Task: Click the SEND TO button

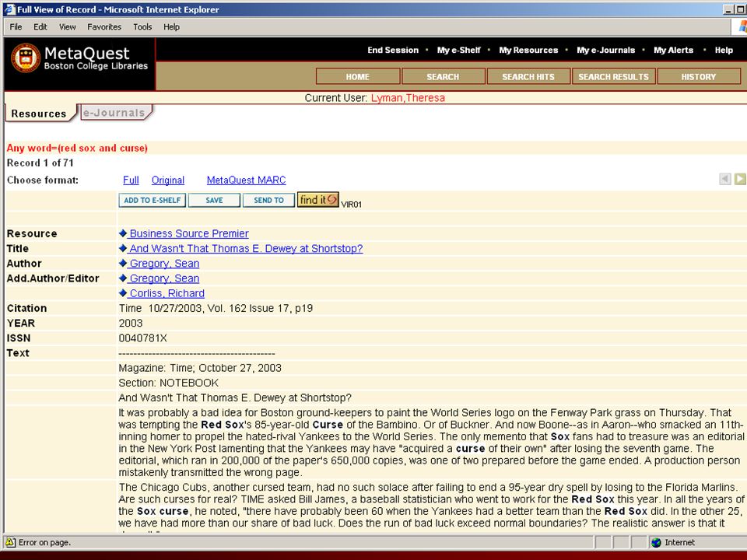Action: point(268,200)
